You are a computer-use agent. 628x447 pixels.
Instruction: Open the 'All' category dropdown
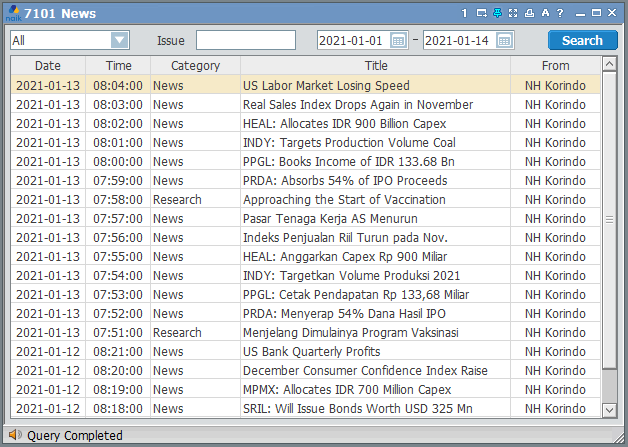tap(120, 40)
